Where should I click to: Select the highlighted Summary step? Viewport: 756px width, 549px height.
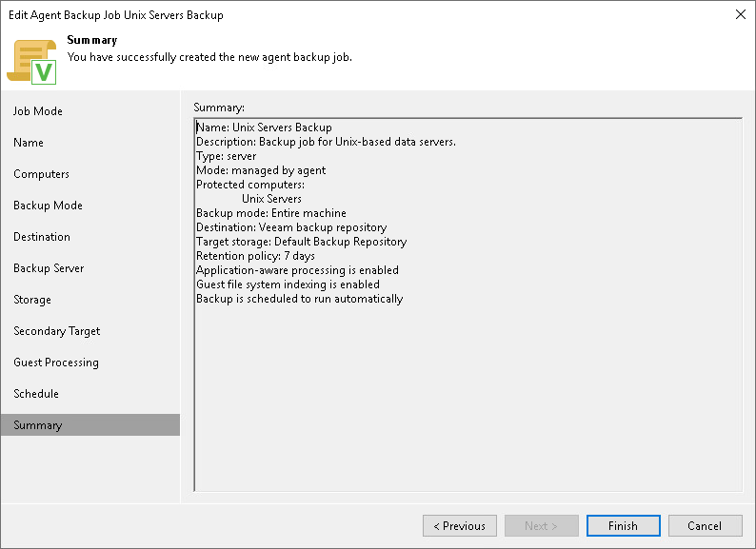(x=90, y=425)
